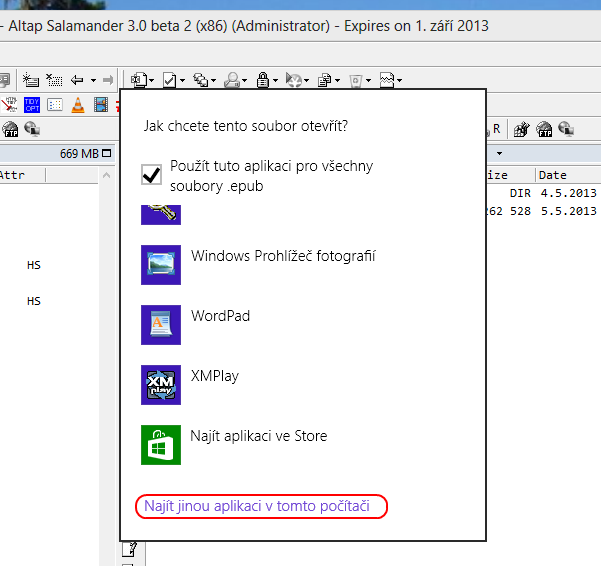The image size is (601, 566).
Task: Click the new-item icon with star sparkle
Action: [30, 80]
